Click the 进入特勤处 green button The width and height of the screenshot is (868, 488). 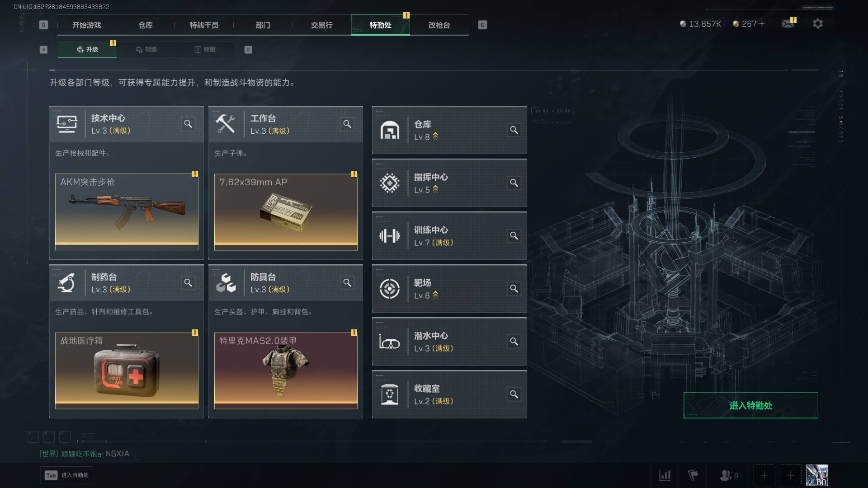click(x=750, y=405)
